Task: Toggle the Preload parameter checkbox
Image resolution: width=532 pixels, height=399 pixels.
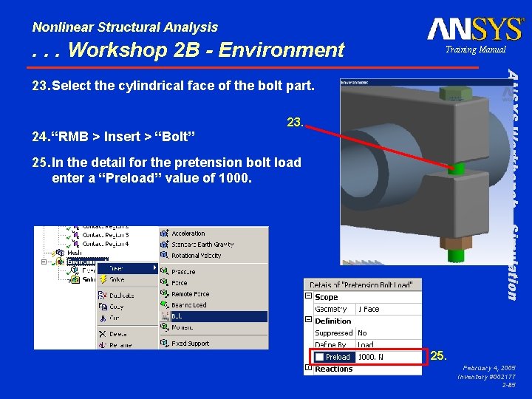Action: [319, 357]
